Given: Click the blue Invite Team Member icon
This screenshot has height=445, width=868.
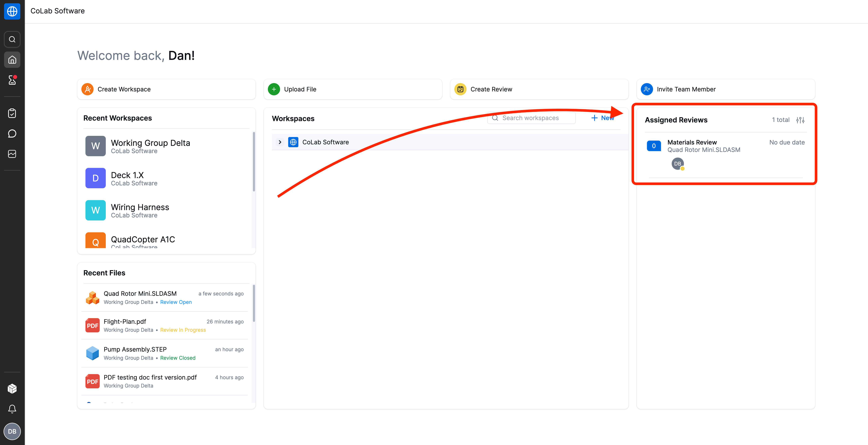Looking at the screenshot, I should coord(647,89).
